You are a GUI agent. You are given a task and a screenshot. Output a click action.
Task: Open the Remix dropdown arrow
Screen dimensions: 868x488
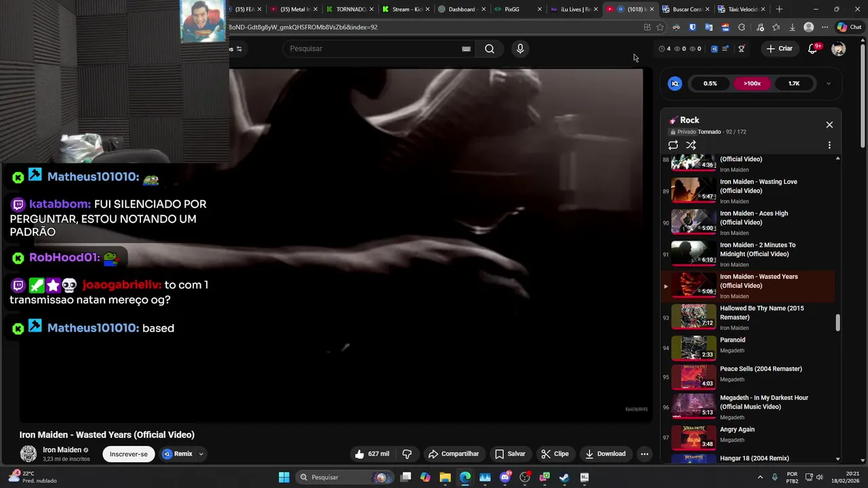tap(201, 454)
